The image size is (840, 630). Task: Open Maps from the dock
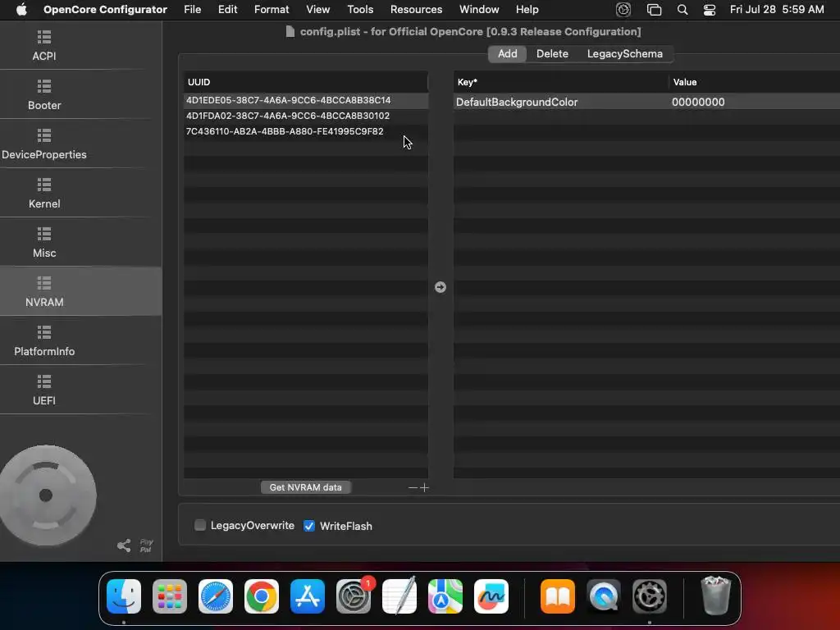445,596
